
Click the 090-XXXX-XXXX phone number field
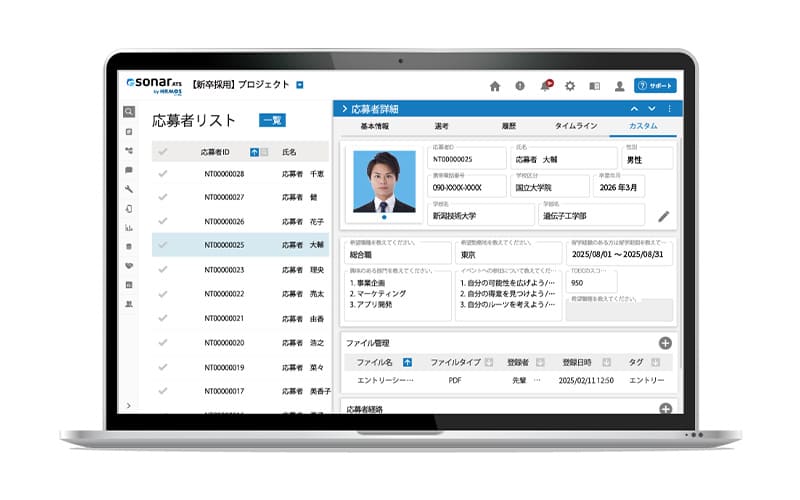click(x=466, y=185)
